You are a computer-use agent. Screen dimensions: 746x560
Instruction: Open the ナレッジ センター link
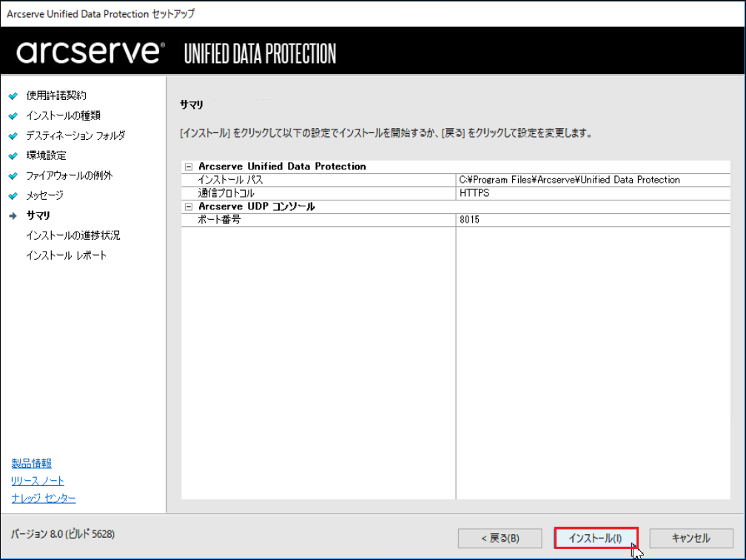tap(43, 498)
